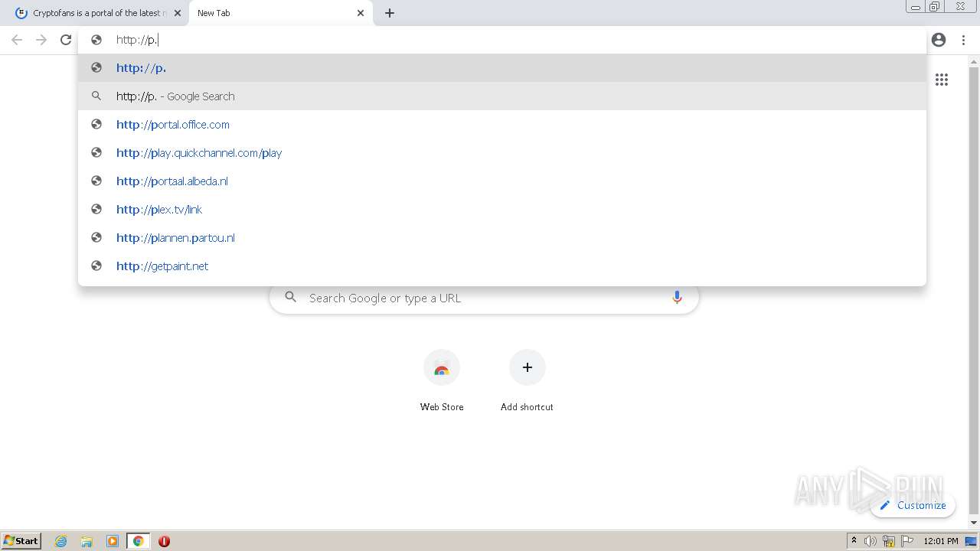
Task: Show hidden tray icons arrow
Action: click(854, 541)
